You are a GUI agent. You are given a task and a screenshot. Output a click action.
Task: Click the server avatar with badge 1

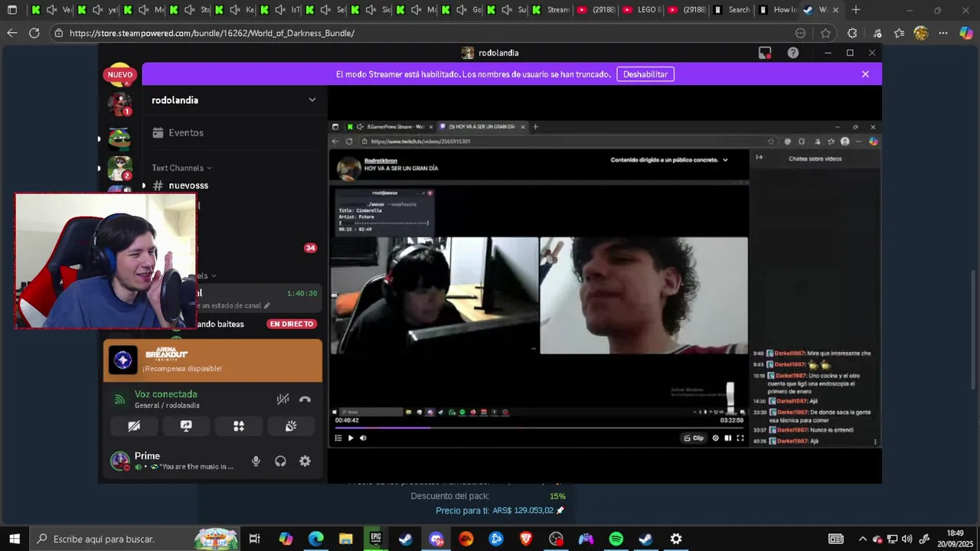tap(119, 103)
